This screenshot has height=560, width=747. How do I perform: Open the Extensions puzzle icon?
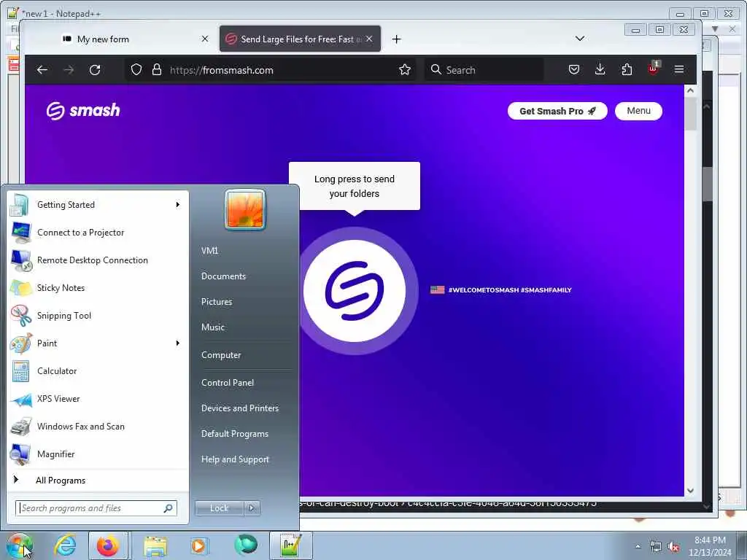coord(627,70)
